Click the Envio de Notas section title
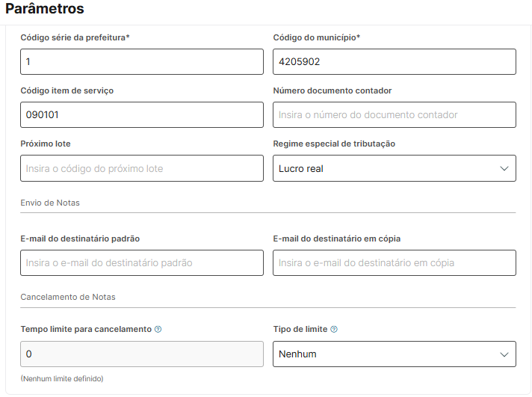The width and height of the screenshot is (532, 397). tap(50, 203)
